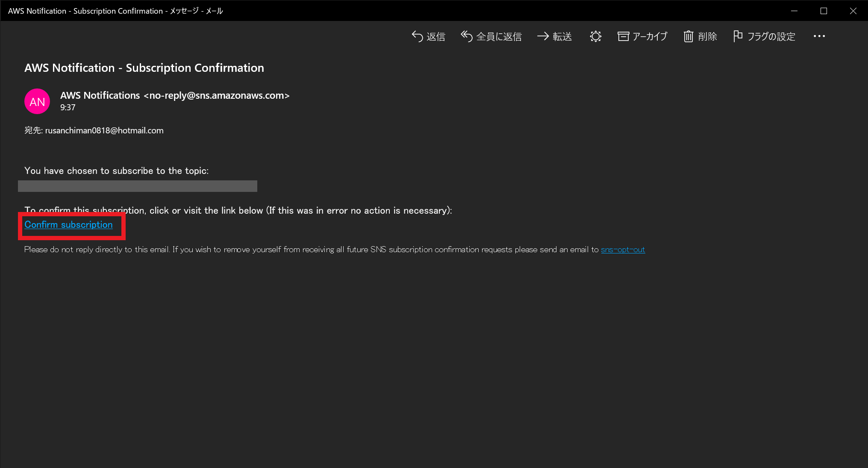The width and height of the screenshot is (868, 468).
Task: Minimize the mail message window
Action: pyautogui.click(x=794, y=11)
